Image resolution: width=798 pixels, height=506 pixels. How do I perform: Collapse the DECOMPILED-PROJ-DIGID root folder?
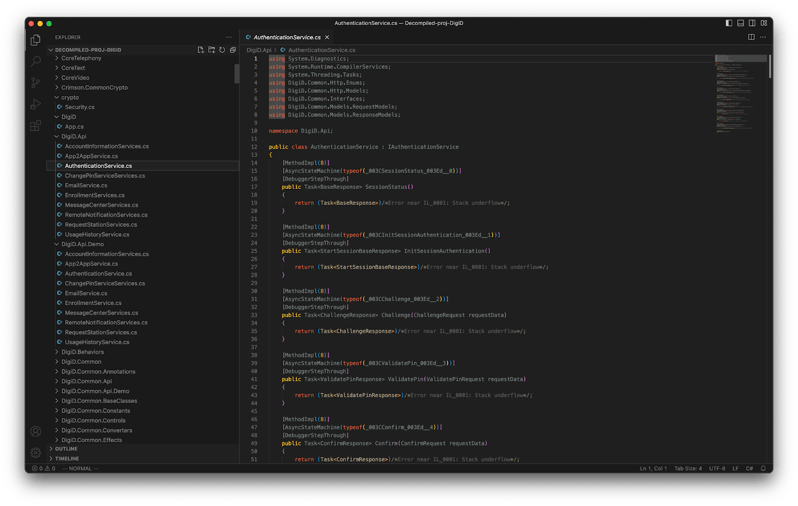pyautogui.click(x=88, y=50)
